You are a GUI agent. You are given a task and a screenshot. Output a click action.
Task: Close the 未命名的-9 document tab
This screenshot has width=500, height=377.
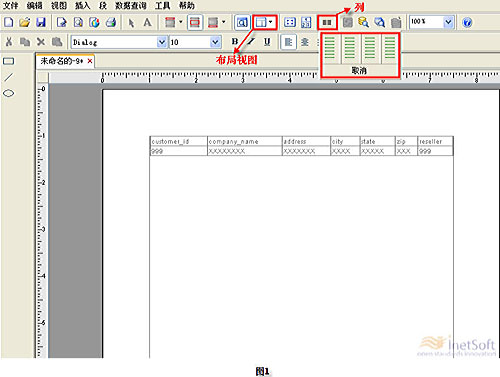90,61
